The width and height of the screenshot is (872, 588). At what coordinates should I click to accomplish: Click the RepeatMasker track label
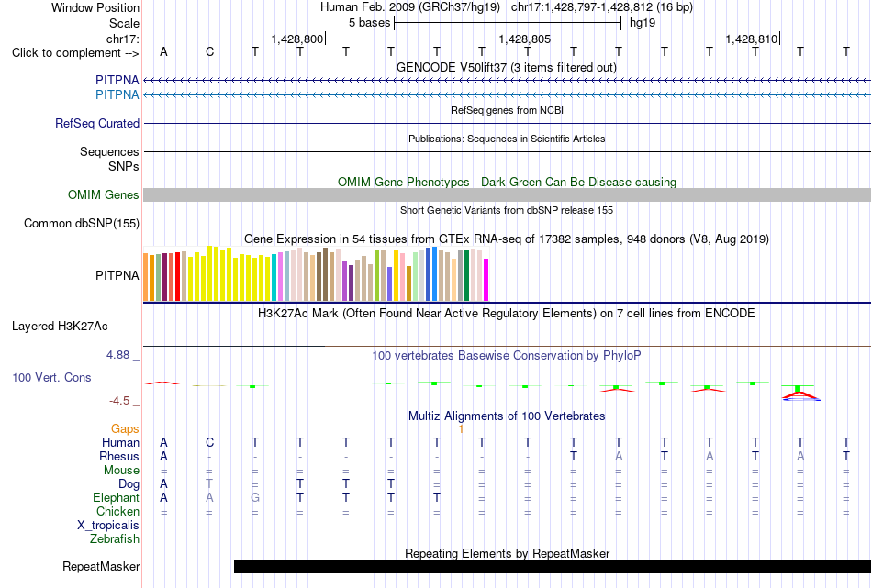click(101, 566)
